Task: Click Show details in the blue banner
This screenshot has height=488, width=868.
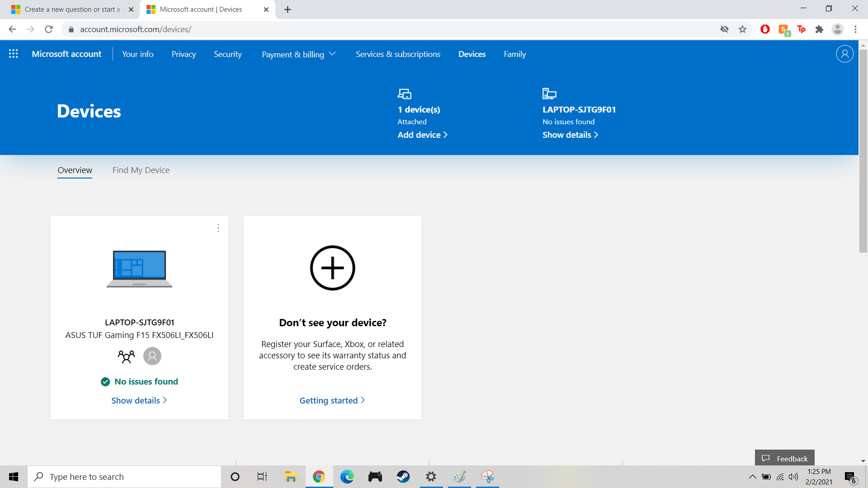Action: click(x=570, y=135)
